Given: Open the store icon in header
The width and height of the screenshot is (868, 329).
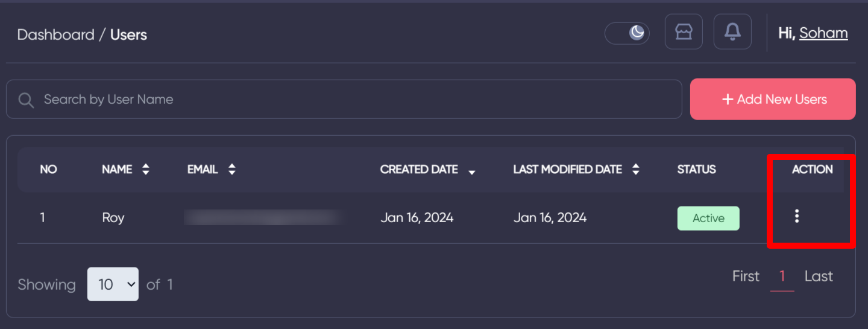Looking at the screenshot, I should (684, 32).
